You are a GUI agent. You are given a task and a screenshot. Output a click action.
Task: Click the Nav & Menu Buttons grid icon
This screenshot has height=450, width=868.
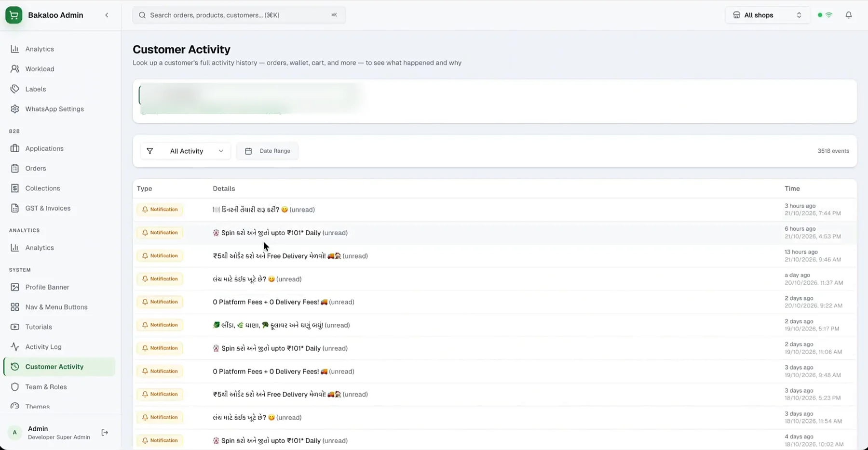tap(15, 307)
